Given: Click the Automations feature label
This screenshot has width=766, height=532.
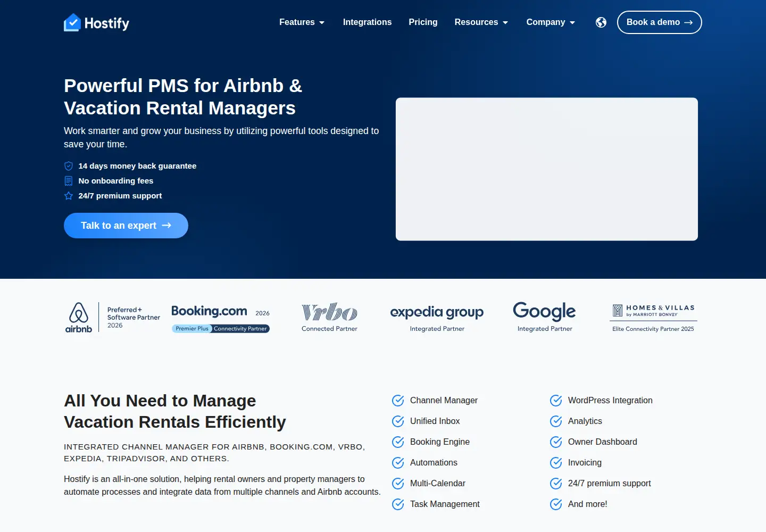Looking at the screenshot, I should click(434, 463).
